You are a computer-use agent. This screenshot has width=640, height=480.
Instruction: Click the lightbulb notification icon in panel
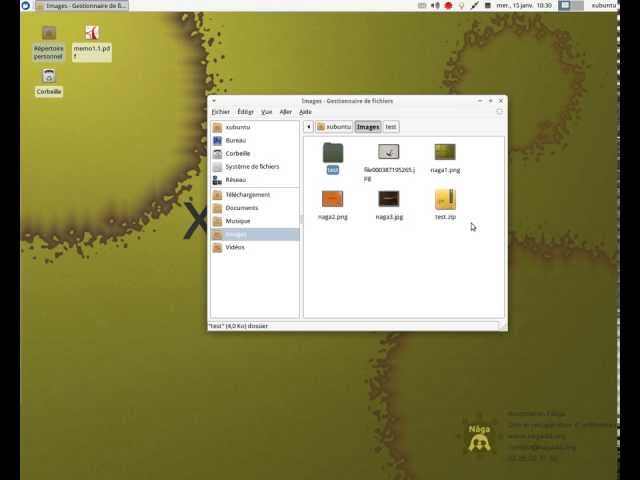461,6
